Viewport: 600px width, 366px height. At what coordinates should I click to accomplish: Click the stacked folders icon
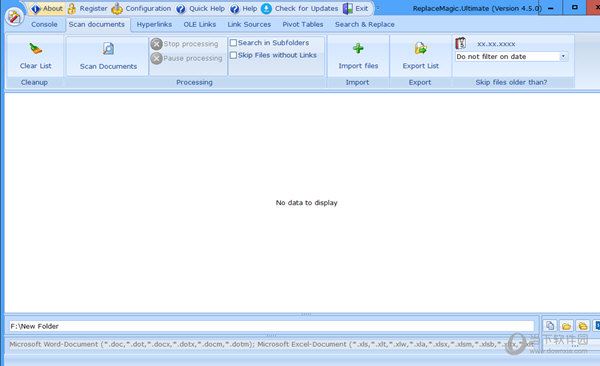(x=582, y=326)
